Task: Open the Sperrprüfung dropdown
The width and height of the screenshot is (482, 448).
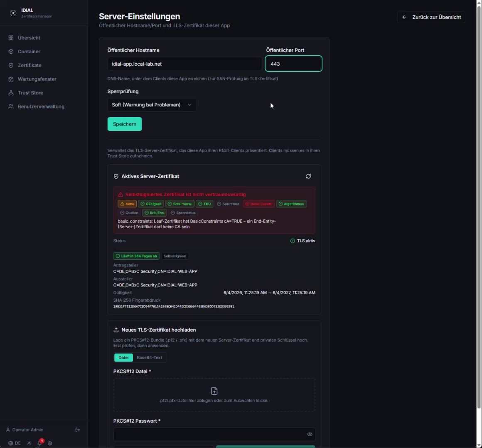Action: pyautogui.click(x=152, y=105)
